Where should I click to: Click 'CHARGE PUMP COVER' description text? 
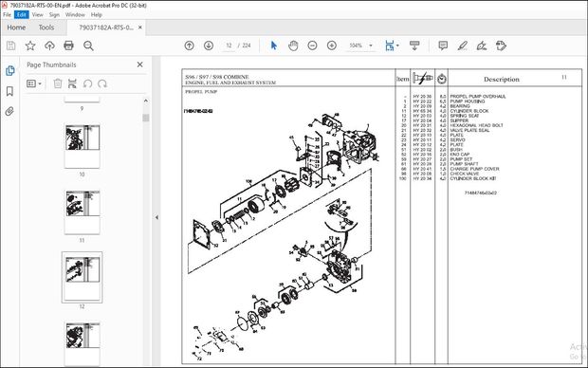click(x=474, y=169)
